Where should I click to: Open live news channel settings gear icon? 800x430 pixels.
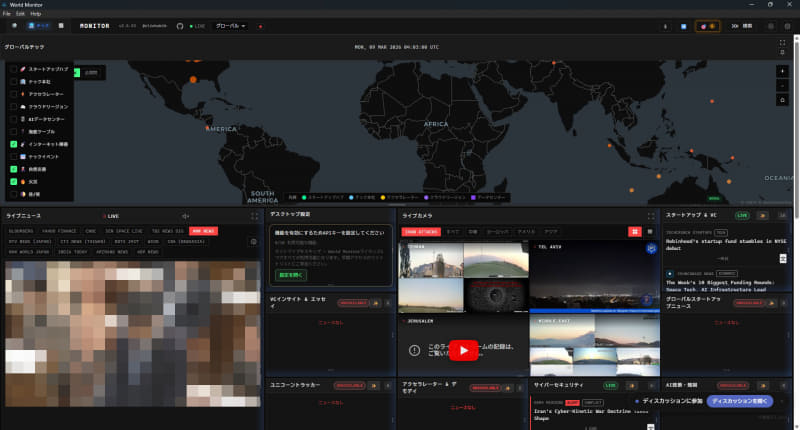254,242
